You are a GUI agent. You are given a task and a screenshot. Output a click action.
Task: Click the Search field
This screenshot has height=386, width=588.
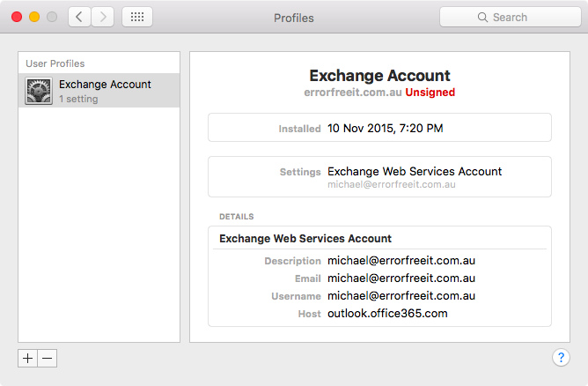511,17
